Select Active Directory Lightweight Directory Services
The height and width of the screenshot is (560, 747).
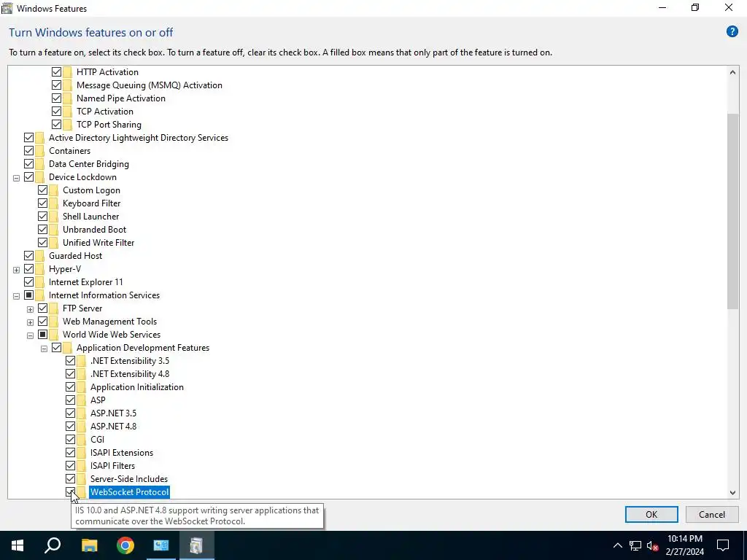pyautogui.click(x=138, y=138)
